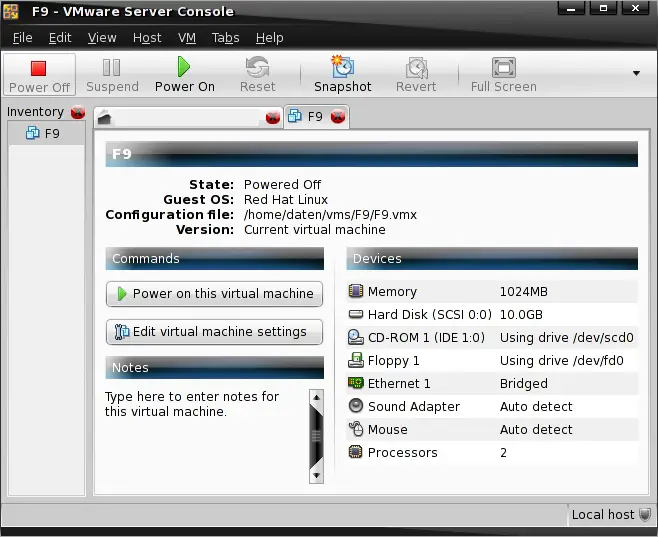Image resolution: width=658 pixels, height=537 pixels.
Task: Click the Ethernet 1 device icon
Action: (x=356, y=383)
